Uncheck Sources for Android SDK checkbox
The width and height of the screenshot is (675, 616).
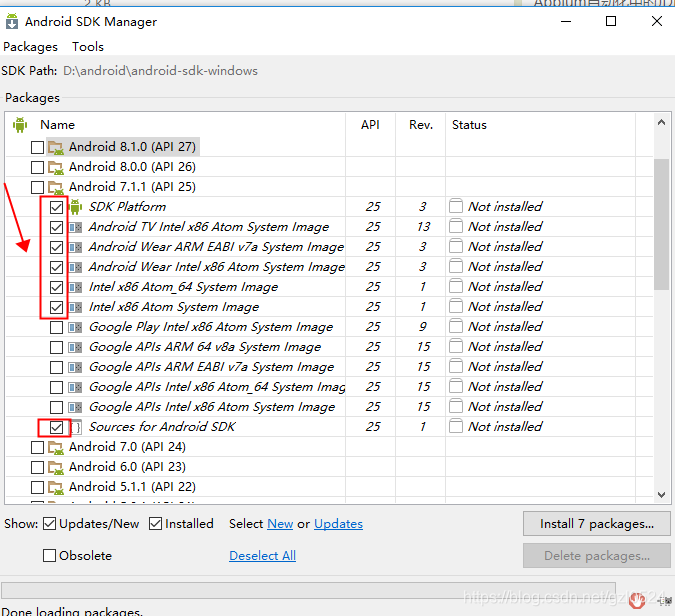click(56, 427)
